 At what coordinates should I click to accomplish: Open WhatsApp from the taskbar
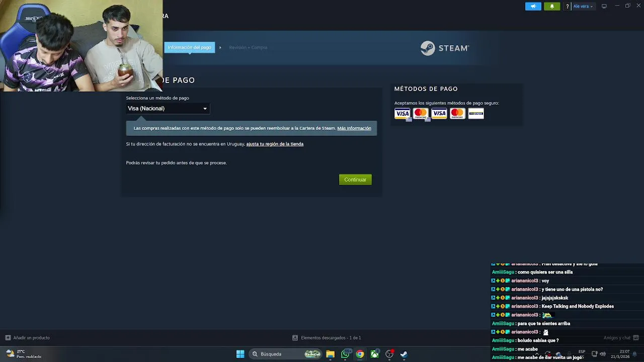pyautogui.click(x=345, y=354)
